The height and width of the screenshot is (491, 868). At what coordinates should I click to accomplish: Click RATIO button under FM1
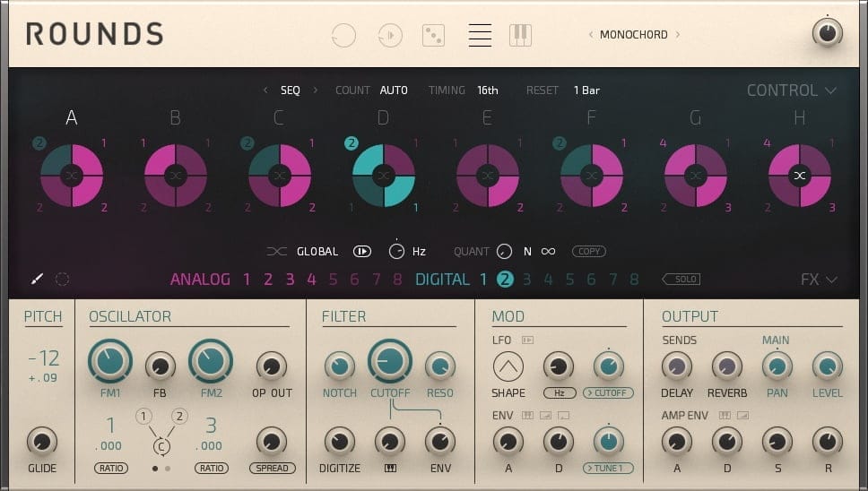click(x=111, y=469)
